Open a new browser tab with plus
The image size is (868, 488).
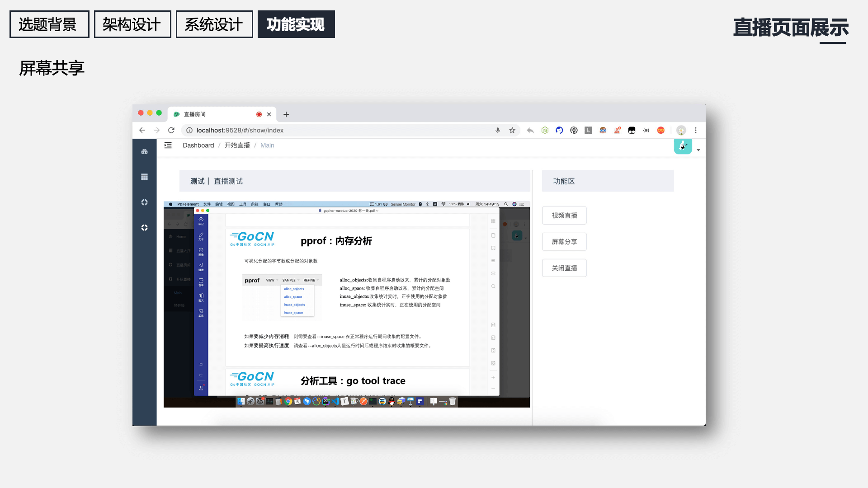tap(286, 115)
